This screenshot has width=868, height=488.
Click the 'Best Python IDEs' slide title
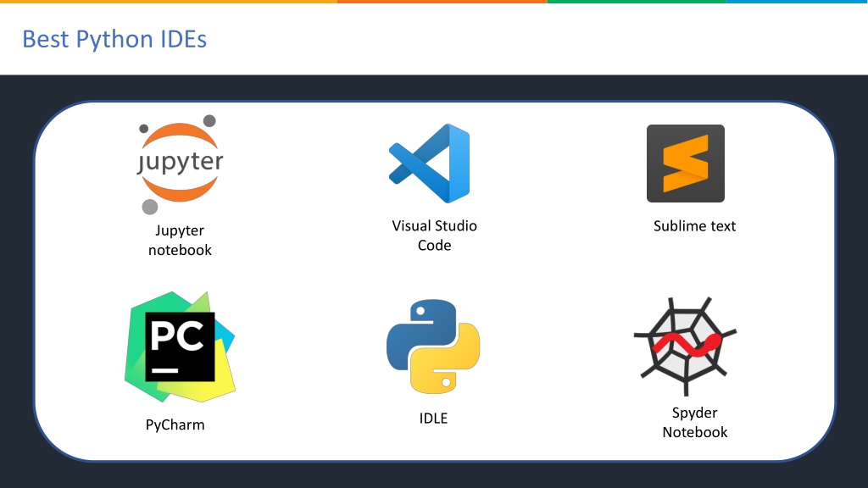114,39
